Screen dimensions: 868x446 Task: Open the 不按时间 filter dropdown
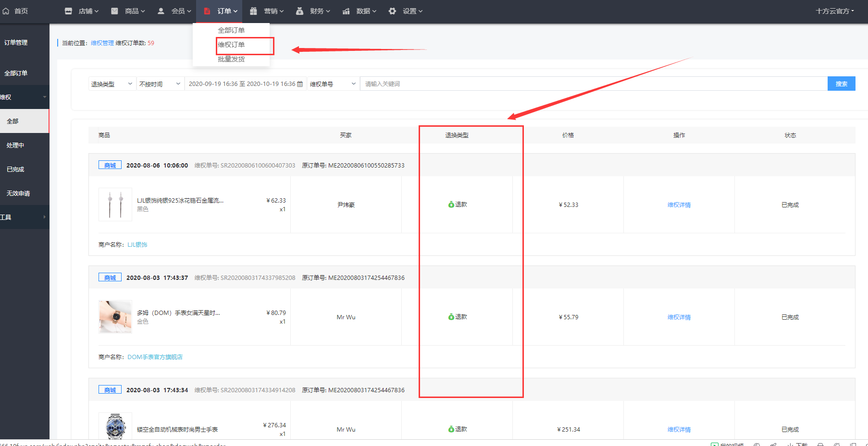point(160,84)
